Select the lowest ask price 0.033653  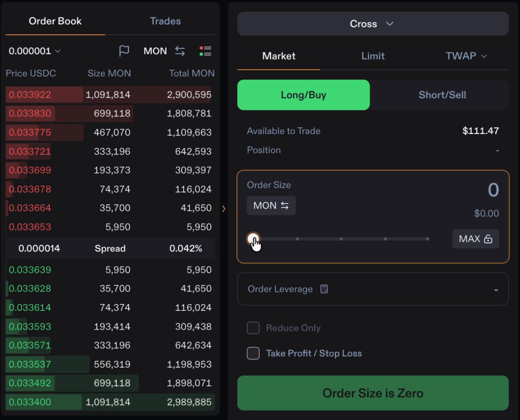[x=30, y=227]
